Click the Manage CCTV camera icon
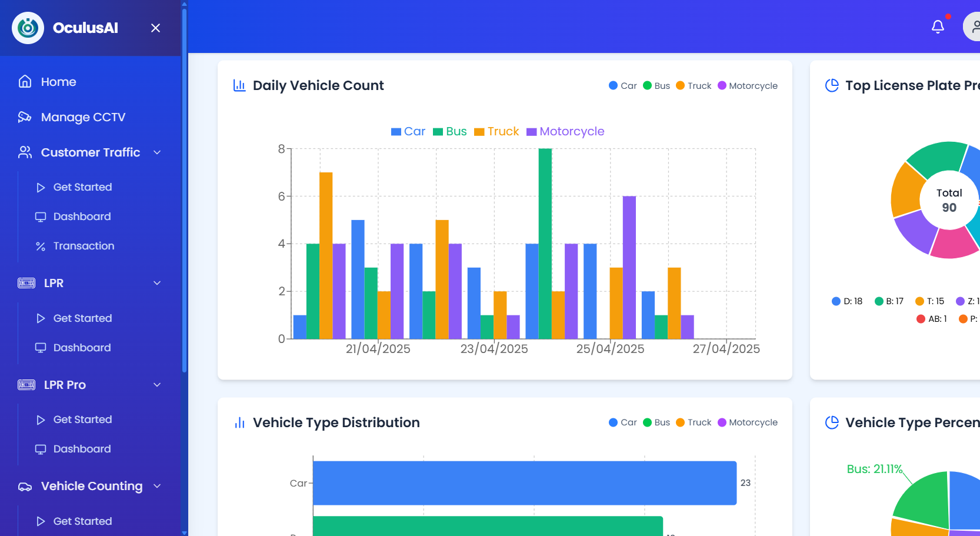Screen dimensions: 980x536 click(x=25, y=116)
